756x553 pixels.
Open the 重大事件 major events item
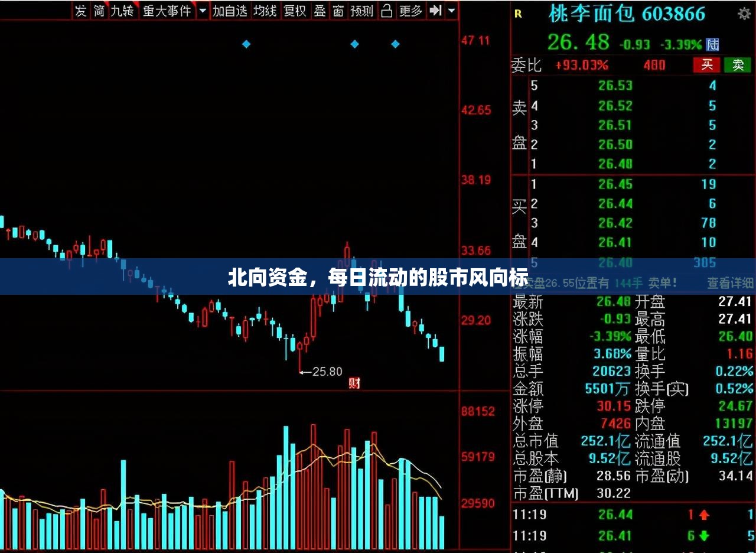click(x=167, y=10)
